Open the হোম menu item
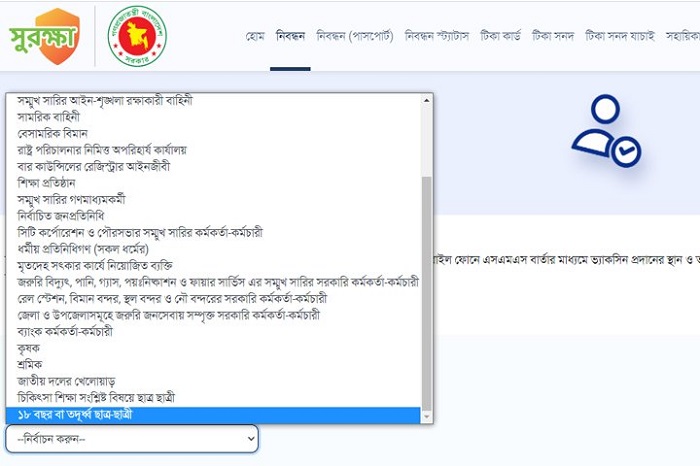The width and height of the screenshot is (700, 466). coord(255,36)
